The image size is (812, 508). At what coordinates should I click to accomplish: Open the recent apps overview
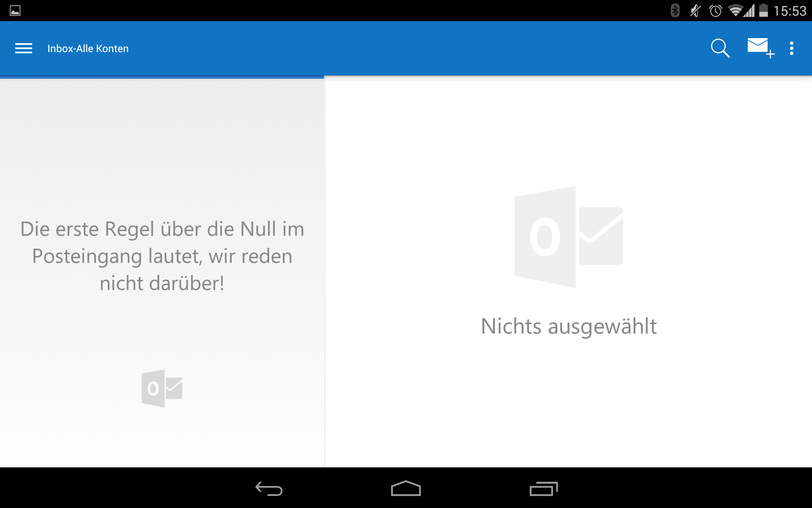(x=543, y=489)
